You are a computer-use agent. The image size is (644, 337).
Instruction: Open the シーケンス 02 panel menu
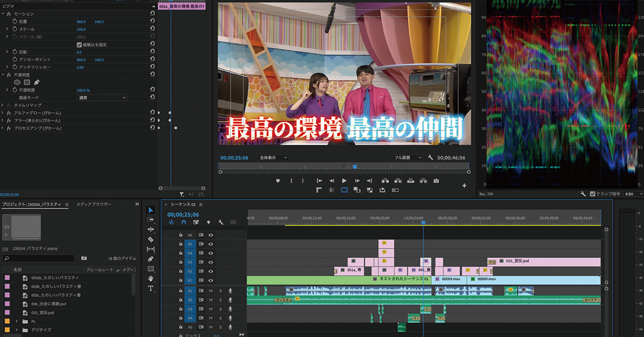coord(201,204)
